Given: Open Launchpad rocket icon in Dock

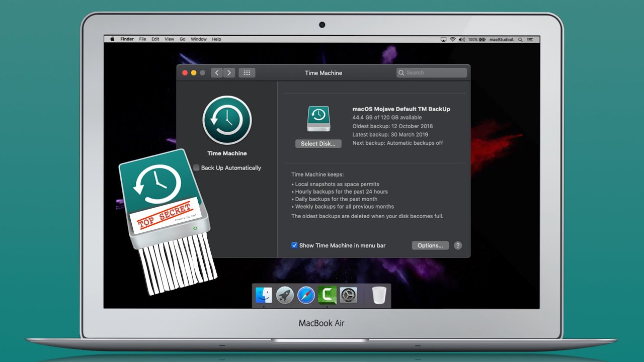Looking at the screenshot, I should 285,295.
